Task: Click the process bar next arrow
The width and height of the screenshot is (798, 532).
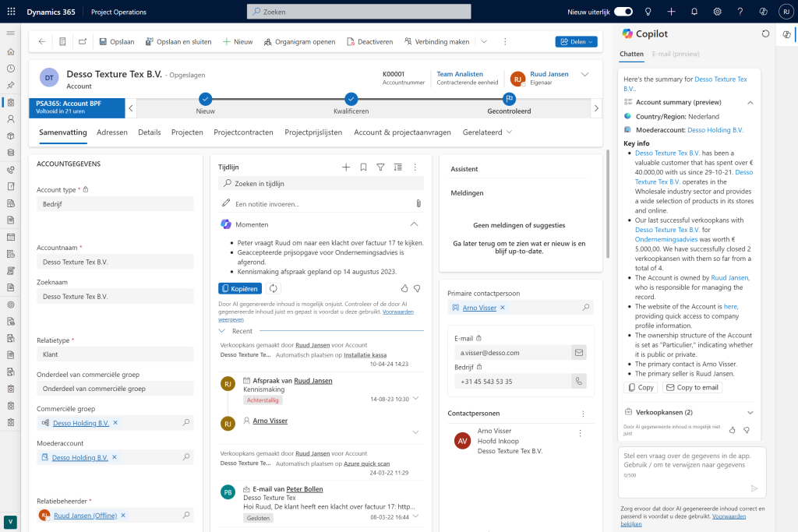Action: [596, 107]
